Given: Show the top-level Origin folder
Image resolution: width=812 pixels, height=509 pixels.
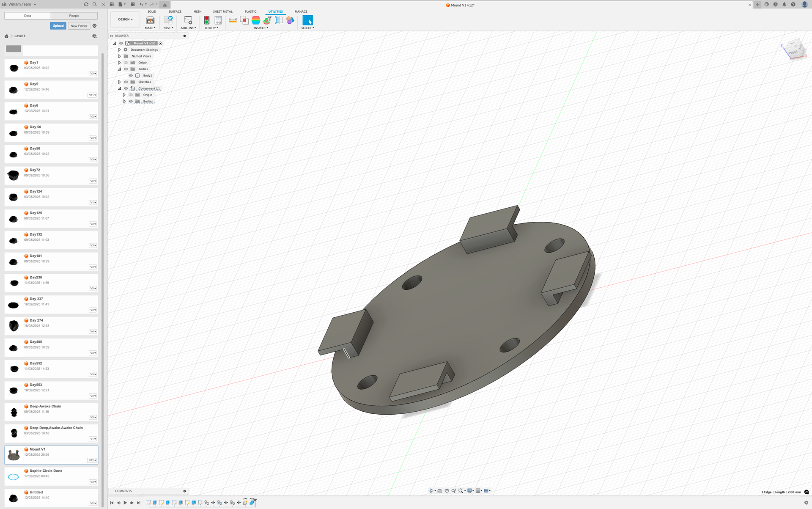Looking at the screenshot, I should (x=126, y=63).
